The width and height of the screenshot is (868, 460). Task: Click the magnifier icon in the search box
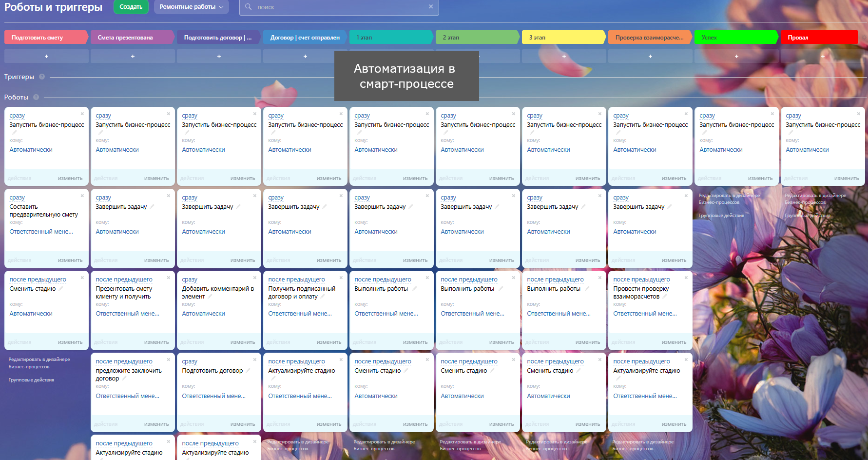pos(249,7)
